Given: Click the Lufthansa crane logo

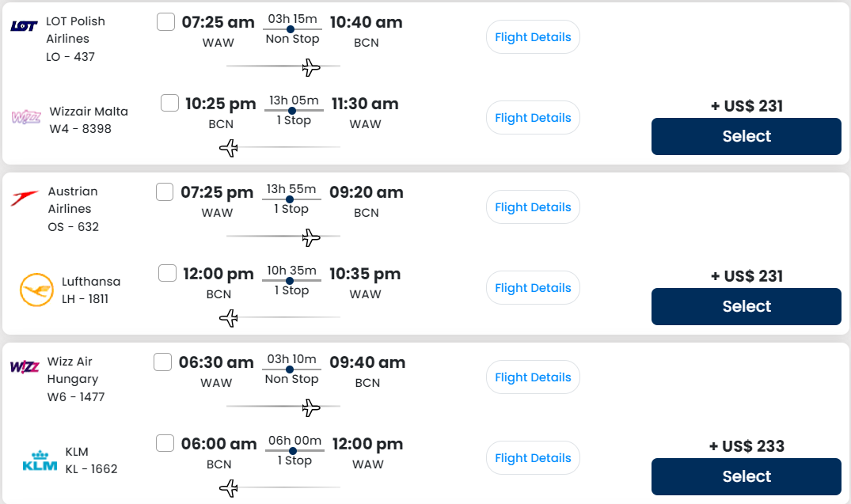Looking at the screenshot, I should pyautogui.click(x=36, y=290).
